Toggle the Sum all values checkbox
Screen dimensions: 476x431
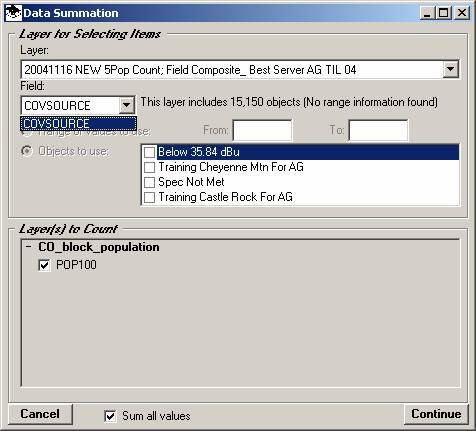[110, 416]
